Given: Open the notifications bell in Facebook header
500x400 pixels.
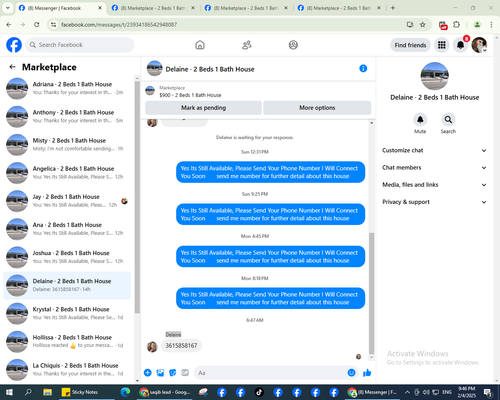Looking at the screenshot, I should click(x=460, y=45).
